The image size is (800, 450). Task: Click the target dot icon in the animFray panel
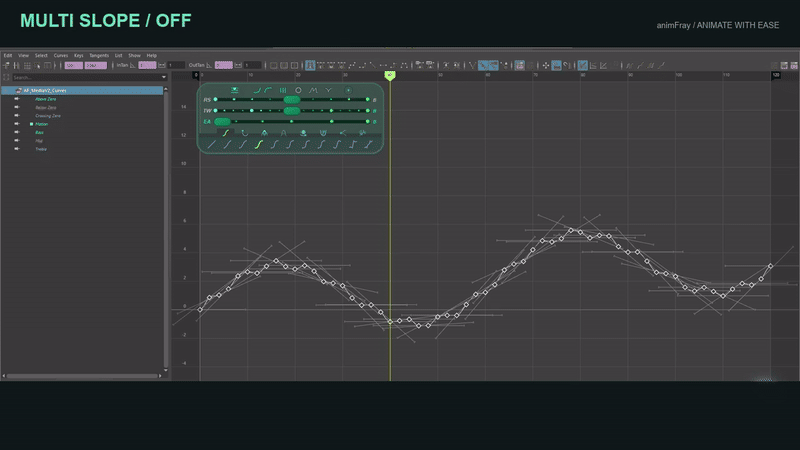pyautogui.click(x=348, y=90)
